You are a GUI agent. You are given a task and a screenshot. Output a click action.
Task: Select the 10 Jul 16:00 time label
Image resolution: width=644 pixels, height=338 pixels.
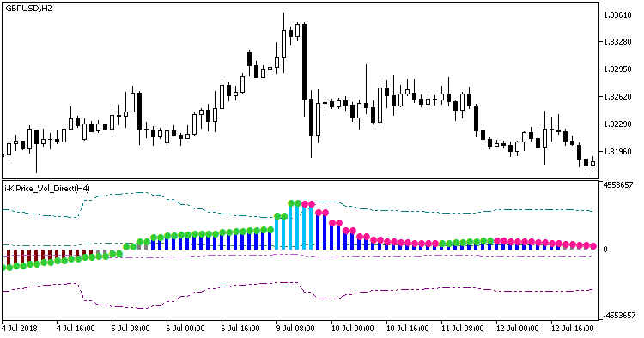coord(407,329)
